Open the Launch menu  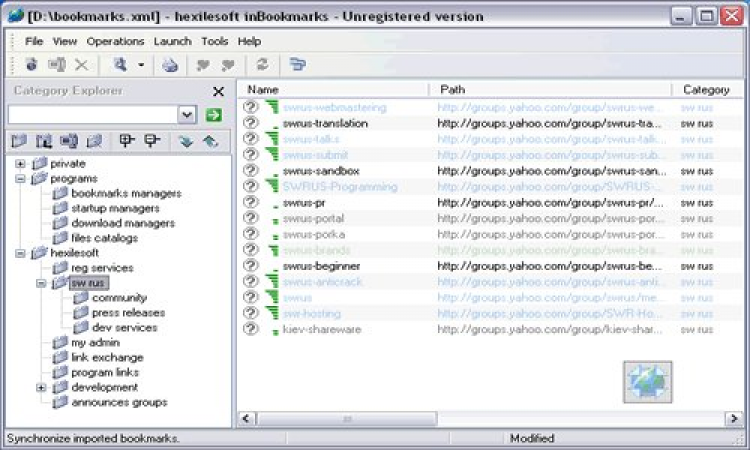tap(172, 42)
